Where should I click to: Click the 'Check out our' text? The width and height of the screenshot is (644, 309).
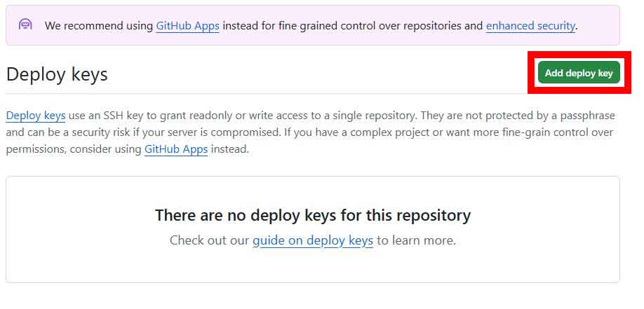(210, 240)
